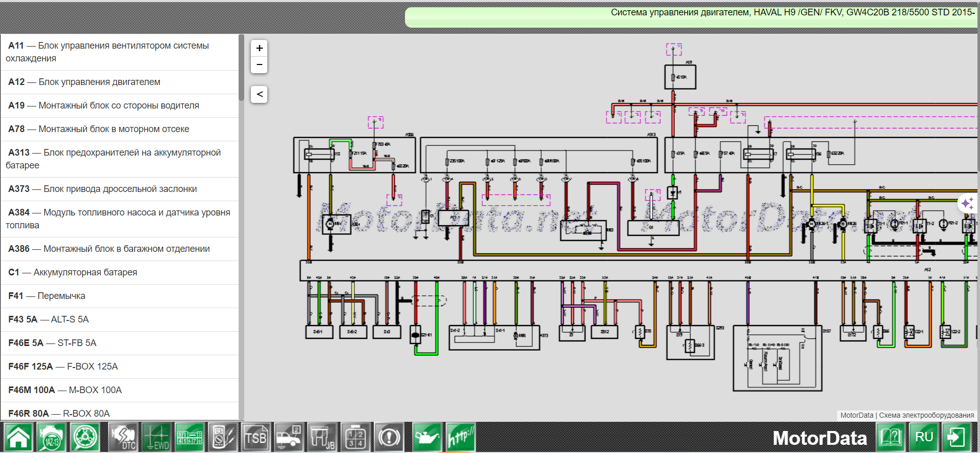Click the MotorData Схема электрооборудования link

(907, 415)
